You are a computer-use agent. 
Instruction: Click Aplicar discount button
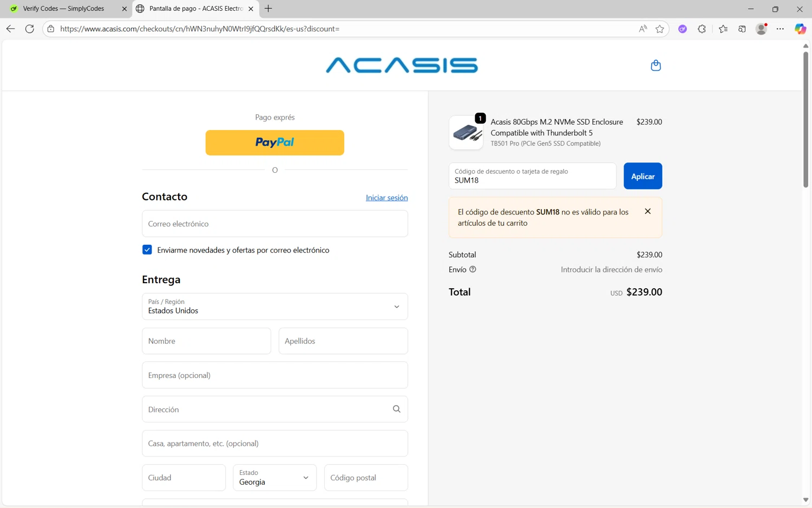(x=643, y=176)
